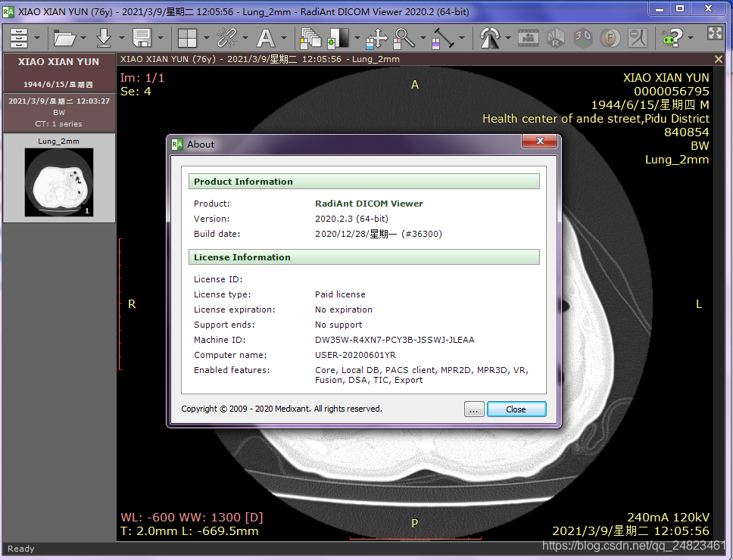This screenshot has height=560, width=733.
Task: Click the 3D volume rendering icon
Action: (x=582, y=38)
